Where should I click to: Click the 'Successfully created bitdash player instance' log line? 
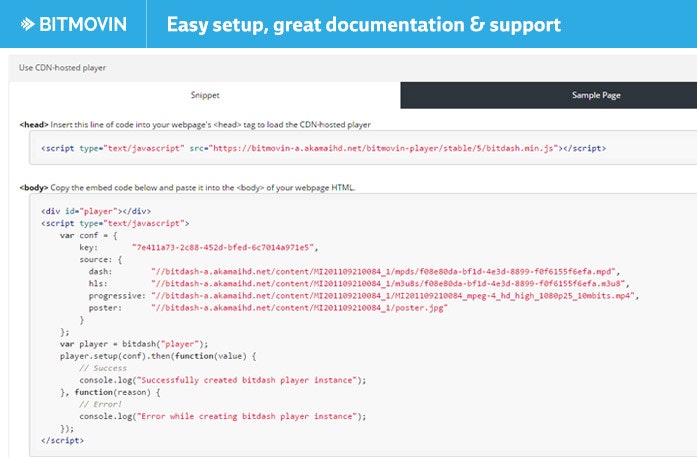pos(223,380)
